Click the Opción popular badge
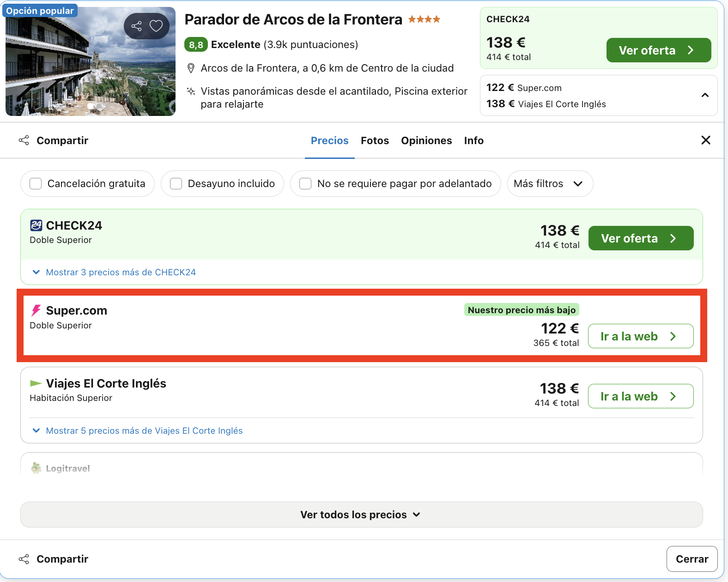 pos(40,11)
